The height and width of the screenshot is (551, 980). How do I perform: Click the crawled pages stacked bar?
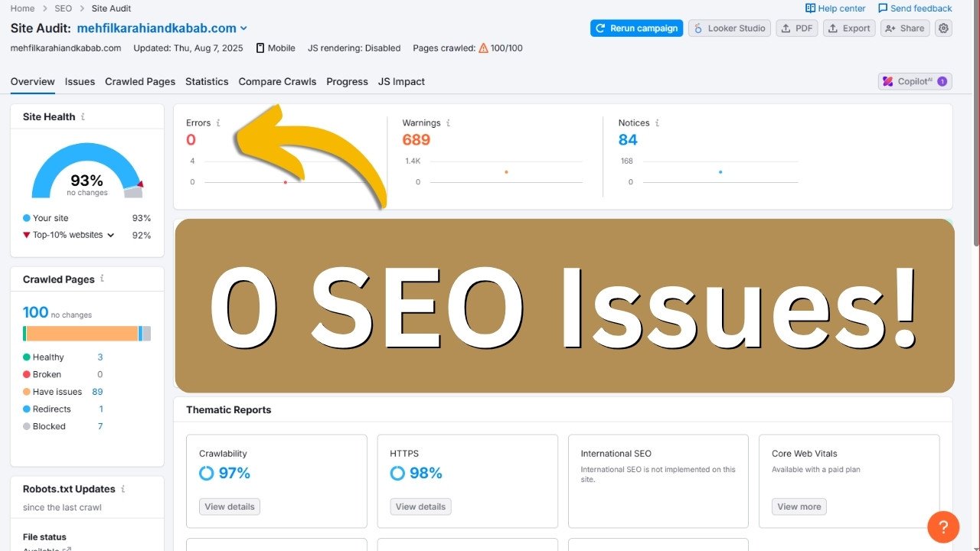87,334
